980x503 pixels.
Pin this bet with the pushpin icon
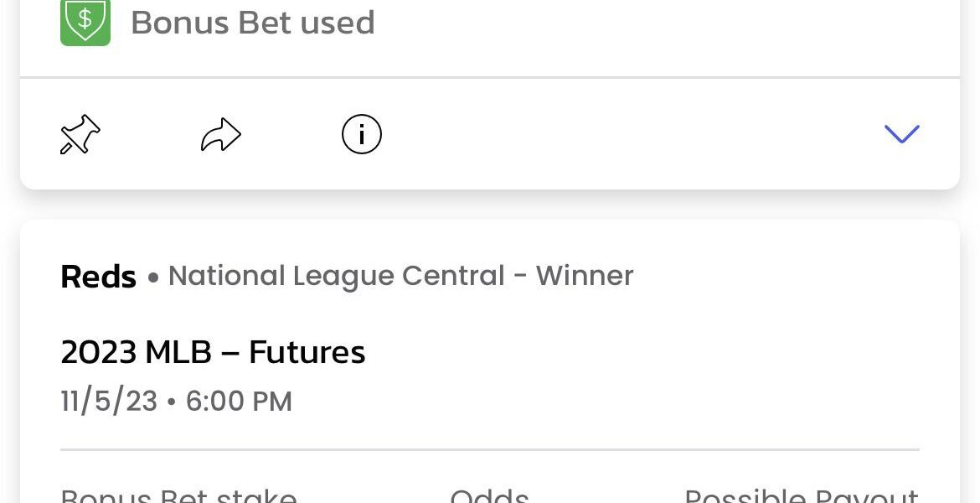point(80,135)
